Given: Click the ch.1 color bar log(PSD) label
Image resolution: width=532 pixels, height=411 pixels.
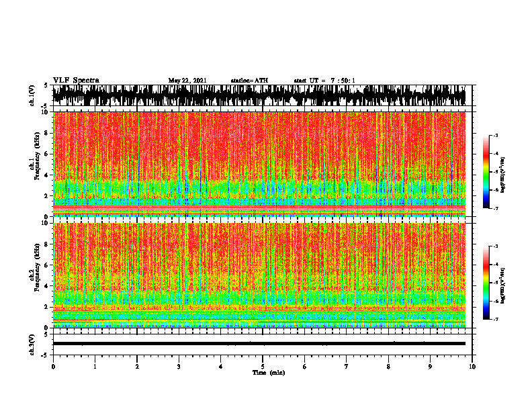Looking at the screenshot, I should pos(502,175).
